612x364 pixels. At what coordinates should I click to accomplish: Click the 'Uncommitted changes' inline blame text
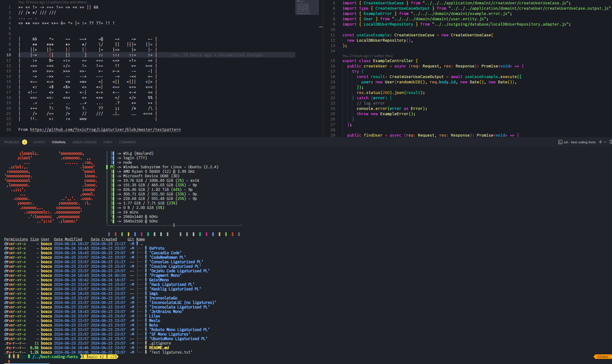(x=241, y=55)
